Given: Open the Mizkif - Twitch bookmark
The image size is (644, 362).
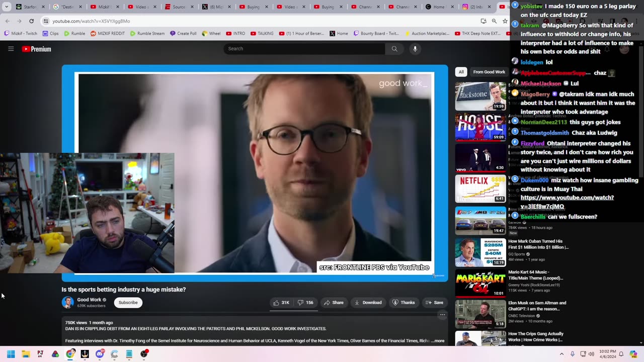Looking at the screenshot, I should point(21,34).
